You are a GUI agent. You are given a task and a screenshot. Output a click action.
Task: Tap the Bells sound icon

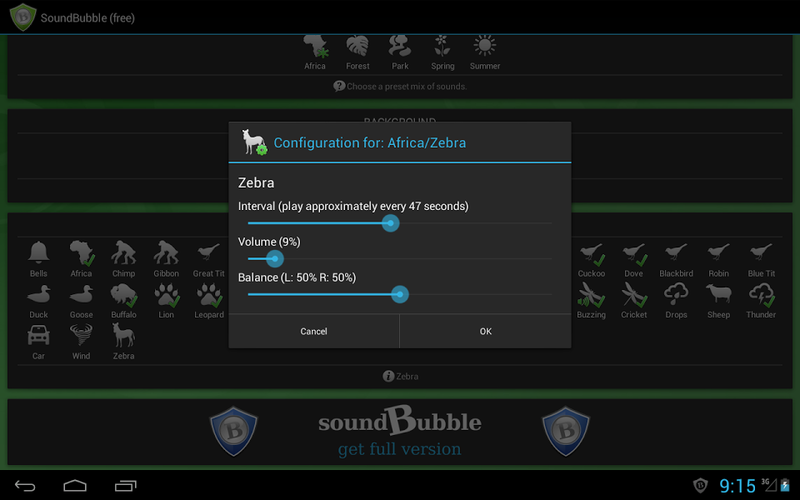coord(39,253)
